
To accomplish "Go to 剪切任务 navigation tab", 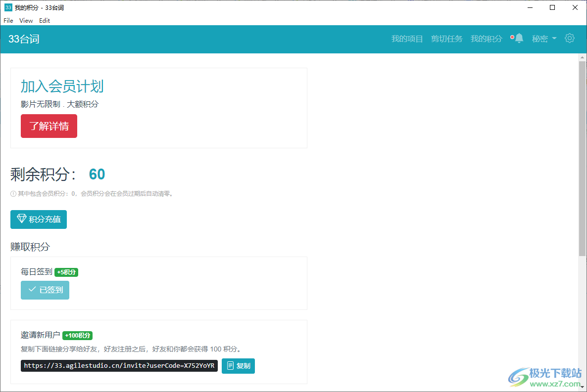I will pyautogui.click(x=446, y=39).
